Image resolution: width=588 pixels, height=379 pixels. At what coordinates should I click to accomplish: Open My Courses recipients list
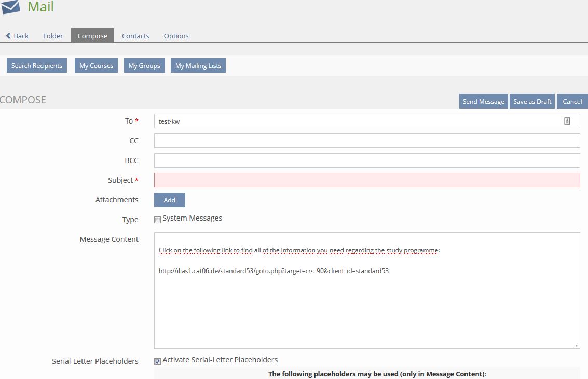tap(96, 66)
